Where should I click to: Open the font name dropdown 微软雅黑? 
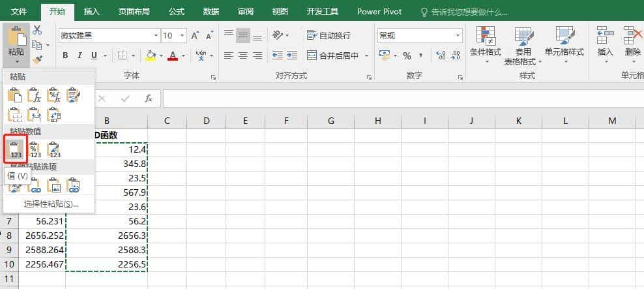coord(156,36)
